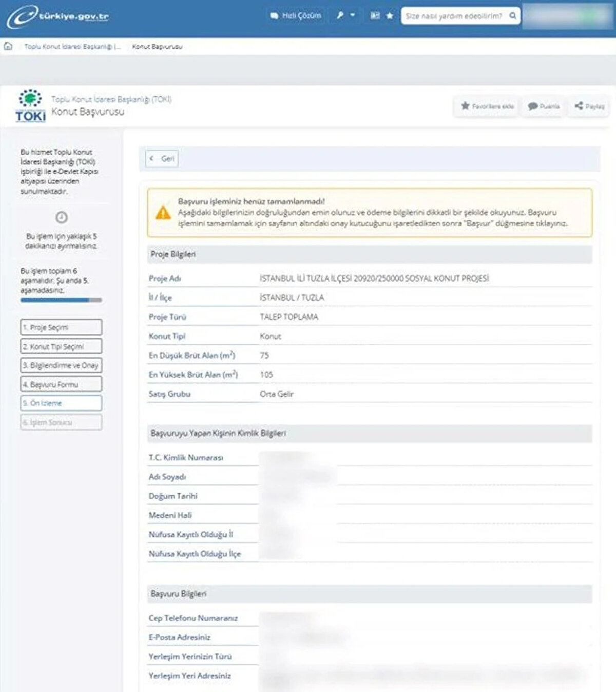Open the Toplu Konut İdaresi Başkanlığı breadcrumb
This screenshot has height=692, width=616.
point(72,47)
